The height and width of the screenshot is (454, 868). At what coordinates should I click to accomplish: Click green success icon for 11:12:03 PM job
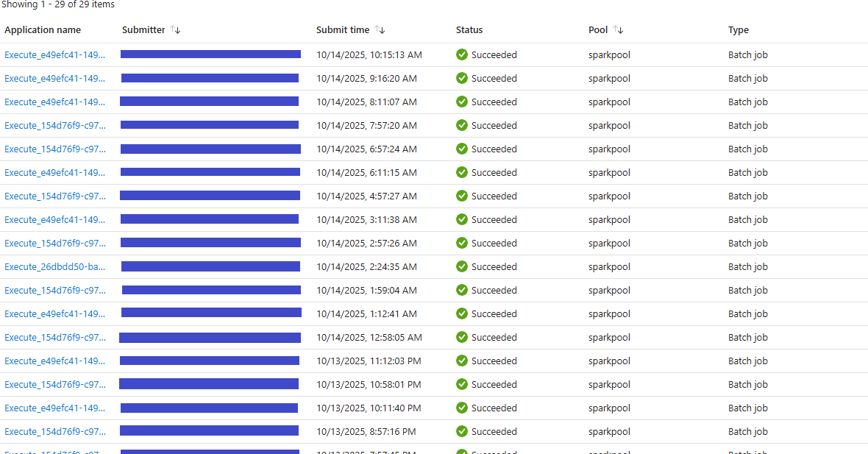(462, 361)
